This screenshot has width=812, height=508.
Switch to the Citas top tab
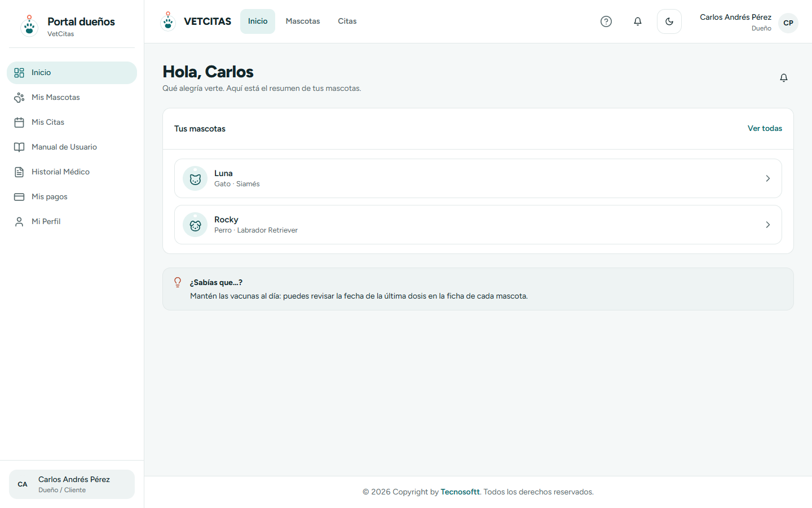347,21
